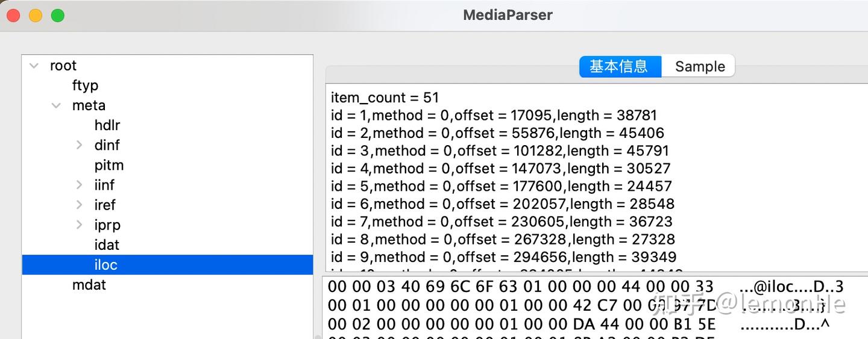Screen dimensions: 868x339
Task: Expand the iinf box chevron
Action: (79, 185)
